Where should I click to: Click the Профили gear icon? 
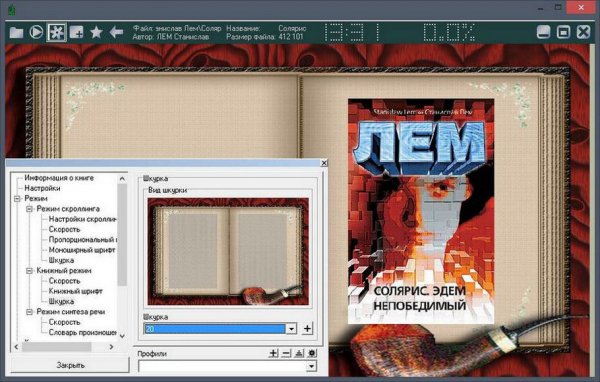click(311, 353)
